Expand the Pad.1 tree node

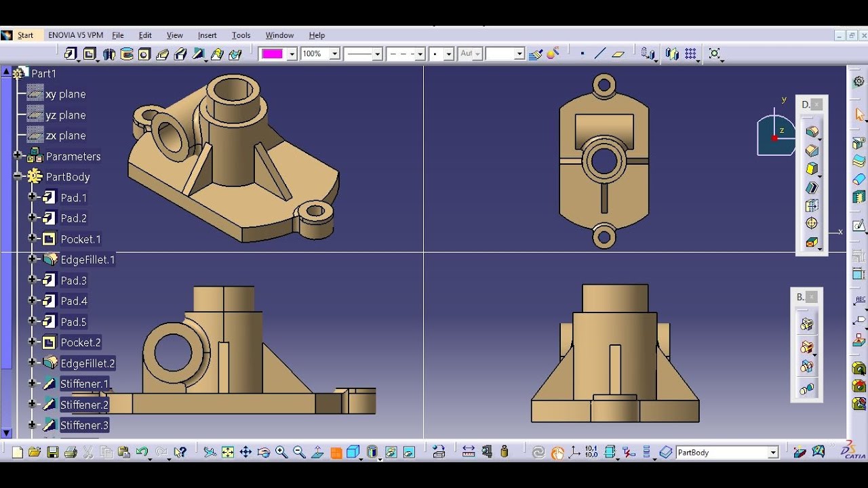[x=31, y=197]
